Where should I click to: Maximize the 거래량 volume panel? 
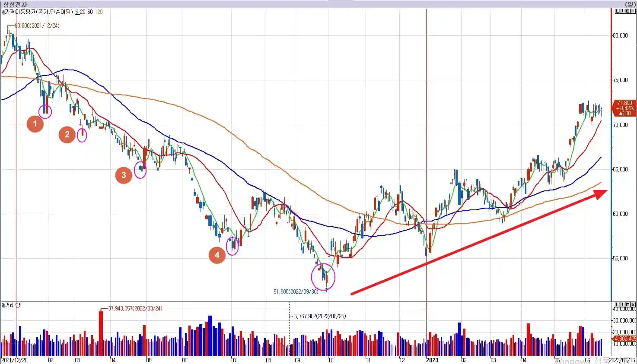[x=627, y=304]
